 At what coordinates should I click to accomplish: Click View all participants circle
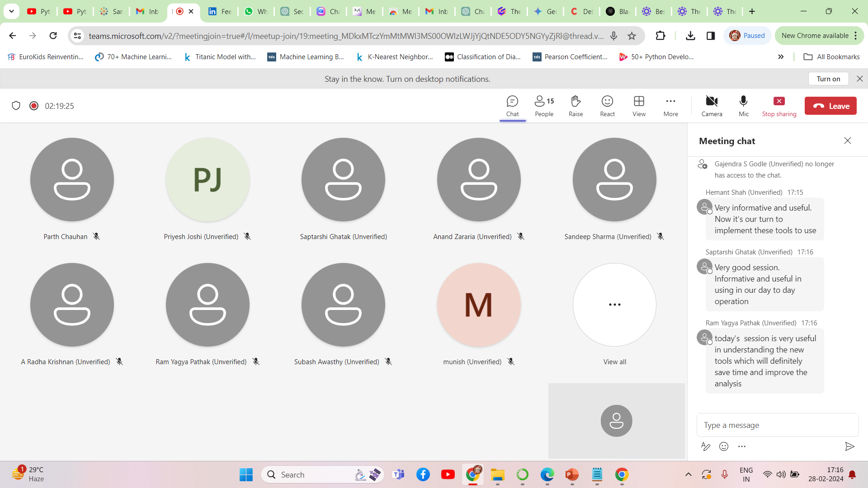click(614, 305)
